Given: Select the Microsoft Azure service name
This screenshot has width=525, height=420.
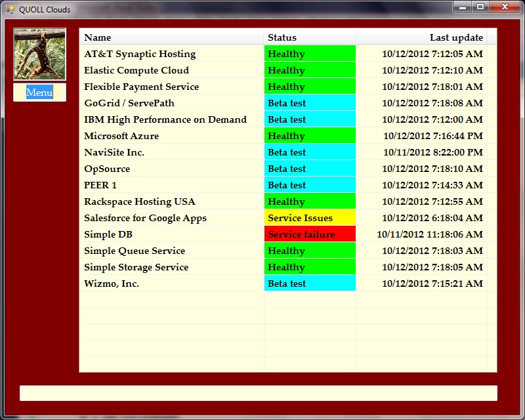Looking at the screenshot, I should [121, 136].
